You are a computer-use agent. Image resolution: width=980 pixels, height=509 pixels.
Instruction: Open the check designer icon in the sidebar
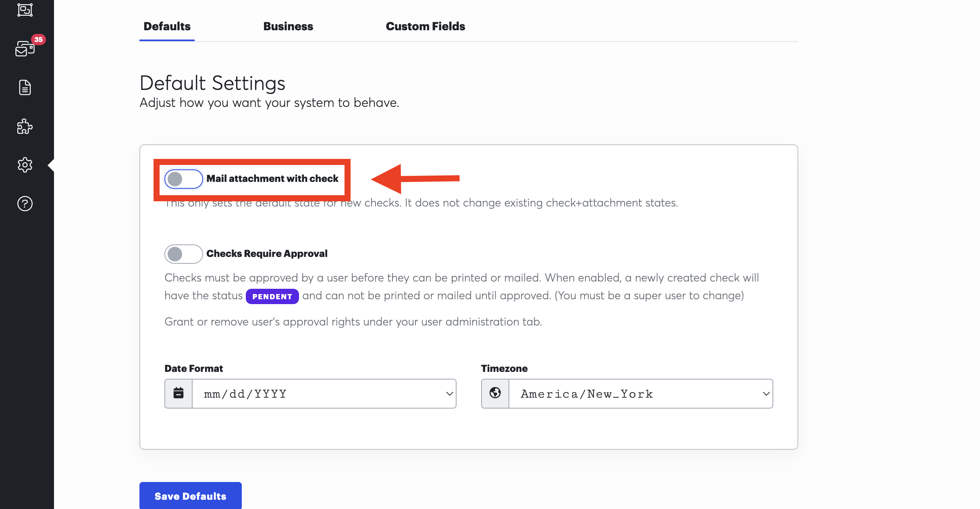tap(25, 10)
